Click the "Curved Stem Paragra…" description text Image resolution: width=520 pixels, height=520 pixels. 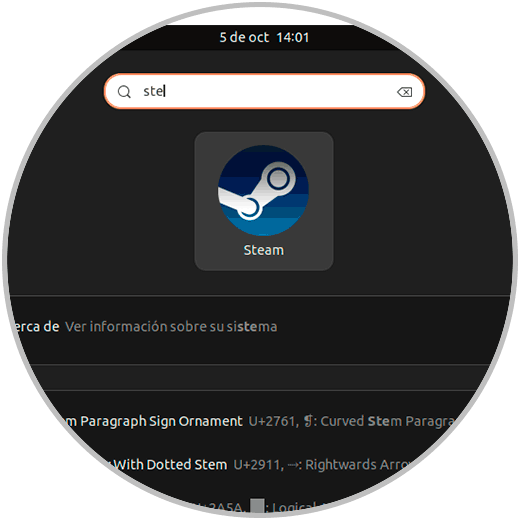pos(388,421)
